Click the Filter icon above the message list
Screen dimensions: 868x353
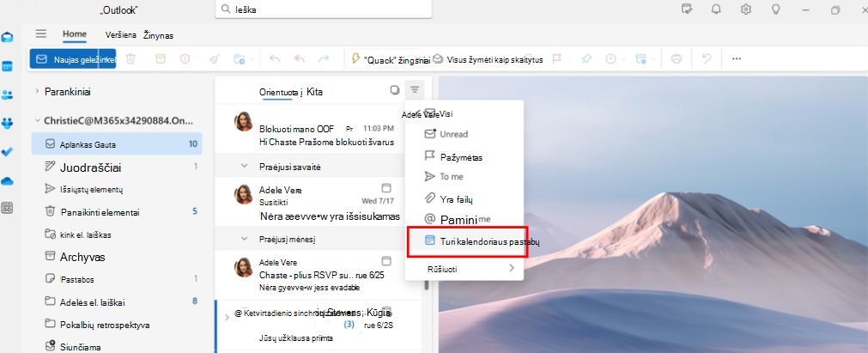point(415,89)
